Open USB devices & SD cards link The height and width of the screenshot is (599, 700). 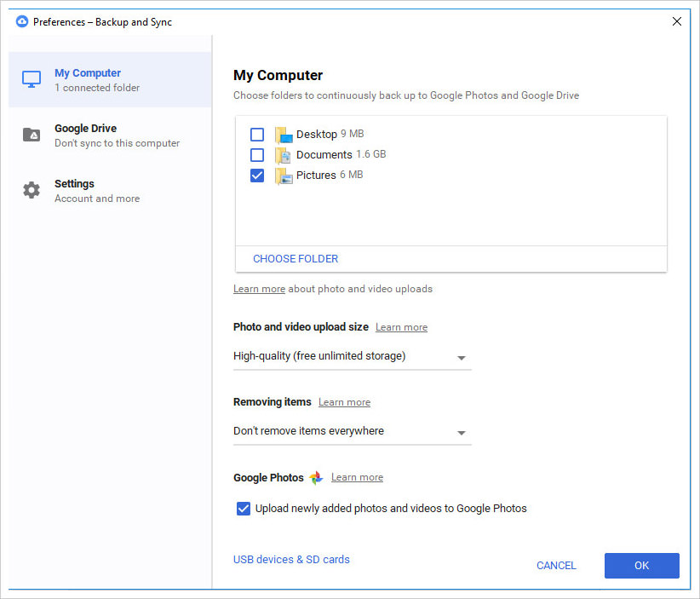pyautogui.click(x=291, y=559)
